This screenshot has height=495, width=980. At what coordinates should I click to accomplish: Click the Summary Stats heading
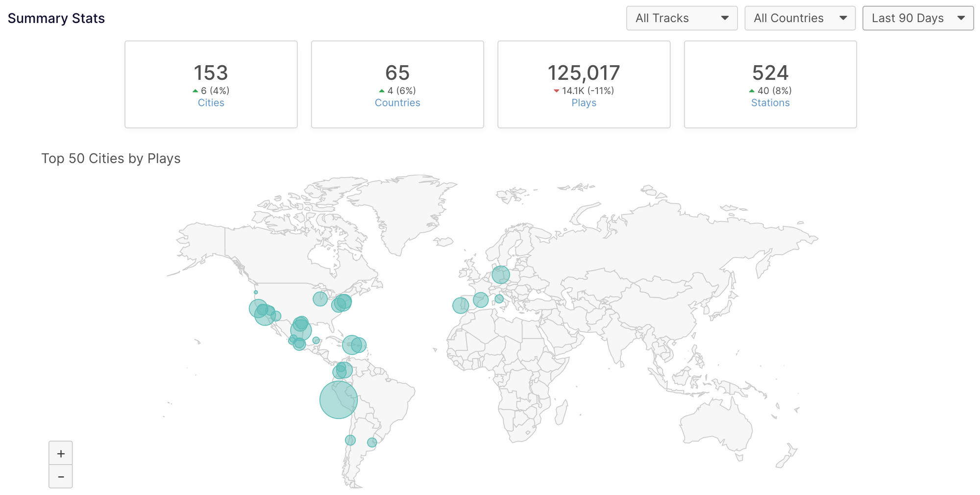56,19
